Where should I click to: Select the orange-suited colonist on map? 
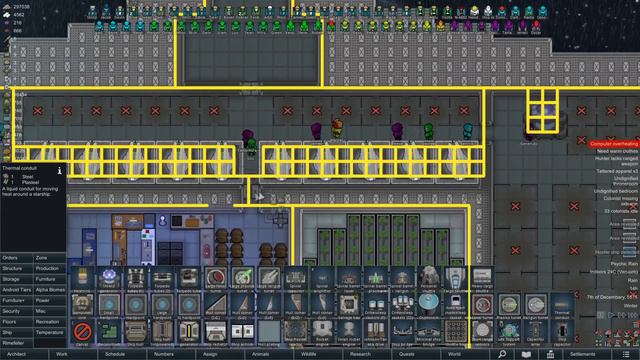[337, 128]
